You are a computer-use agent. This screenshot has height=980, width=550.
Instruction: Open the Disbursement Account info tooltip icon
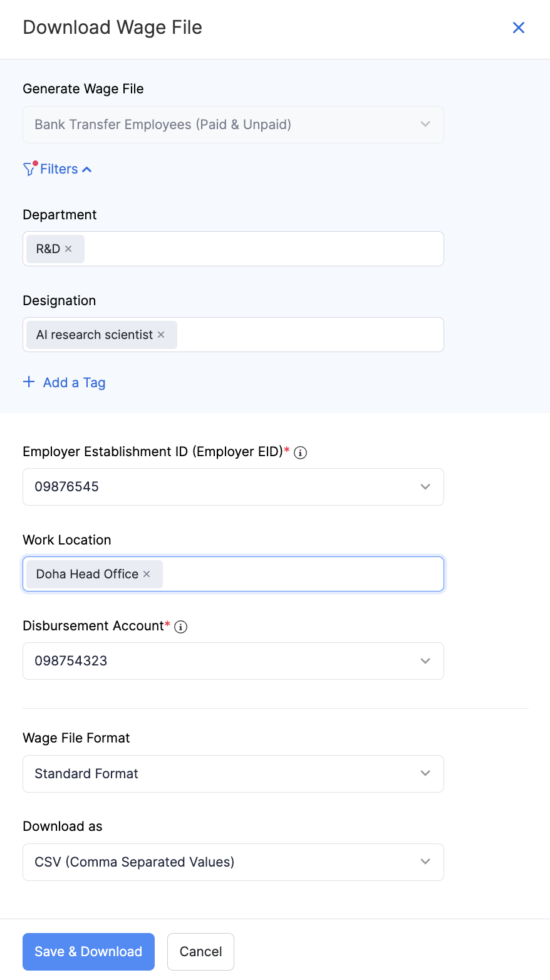(x=180, y=626)
